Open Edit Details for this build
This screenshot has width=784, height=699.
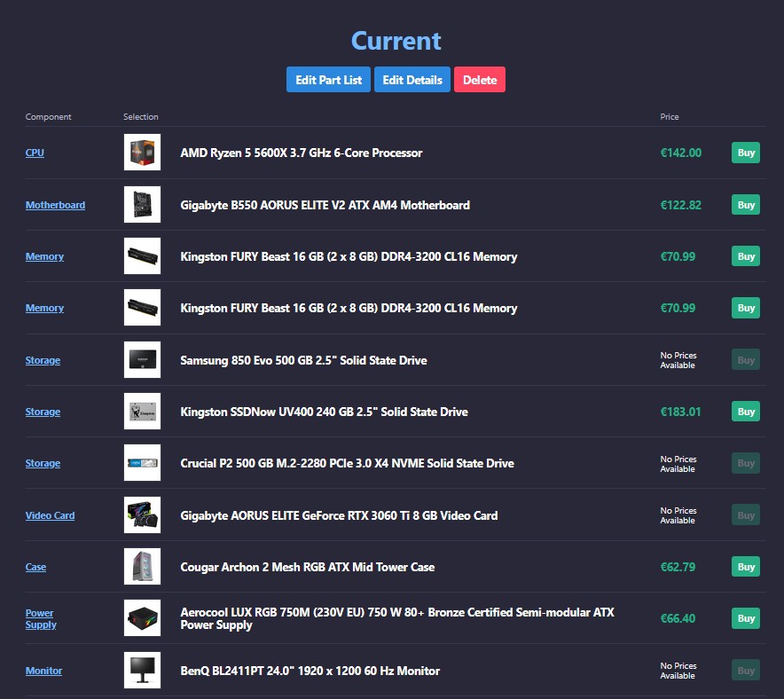click(x=412, y=80)
